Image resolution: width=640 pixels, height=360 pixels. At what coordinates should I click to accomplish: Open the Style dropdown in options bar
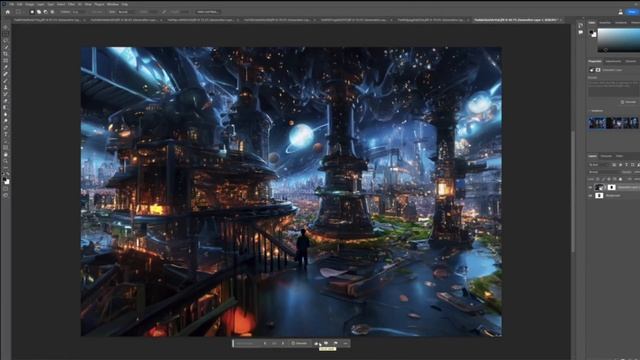(127, 12)
